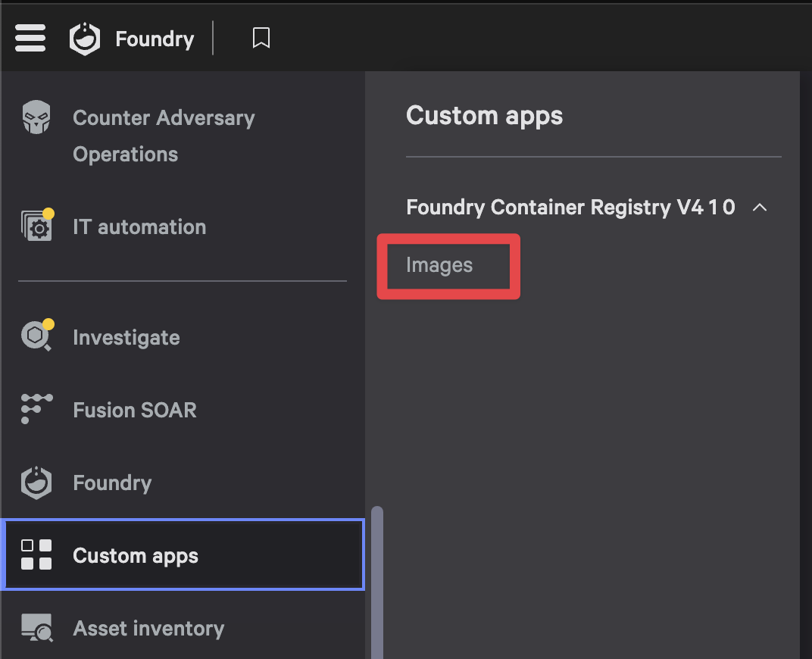This screenshot has height=659, width=812.
Task: Click the IT automation gear icon
Action: pyautogui.click(x=37, y=225)
